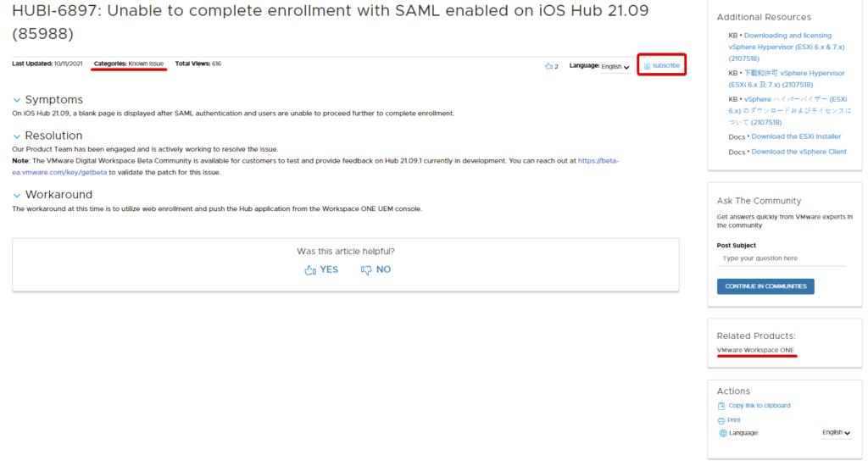868x466 pixels.
Task: Click the copy link clipboard icon
Action: point(721,406)
